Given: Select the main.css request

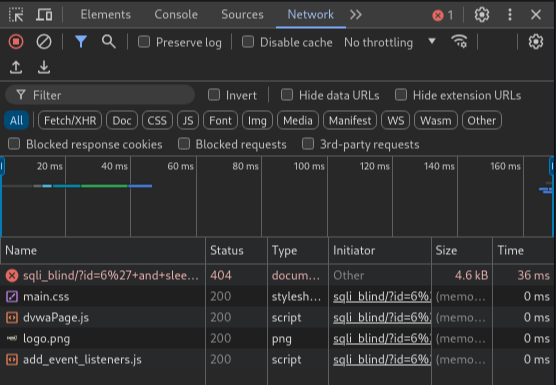Looking at the screenshot, I should [x=277, y=296].
